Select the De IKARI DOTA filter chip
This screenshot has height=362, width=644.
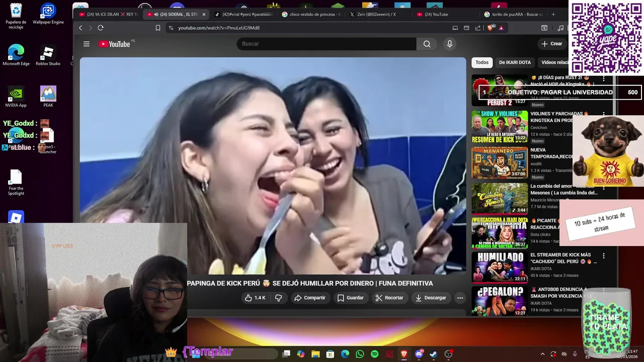(x=515, y=62)
